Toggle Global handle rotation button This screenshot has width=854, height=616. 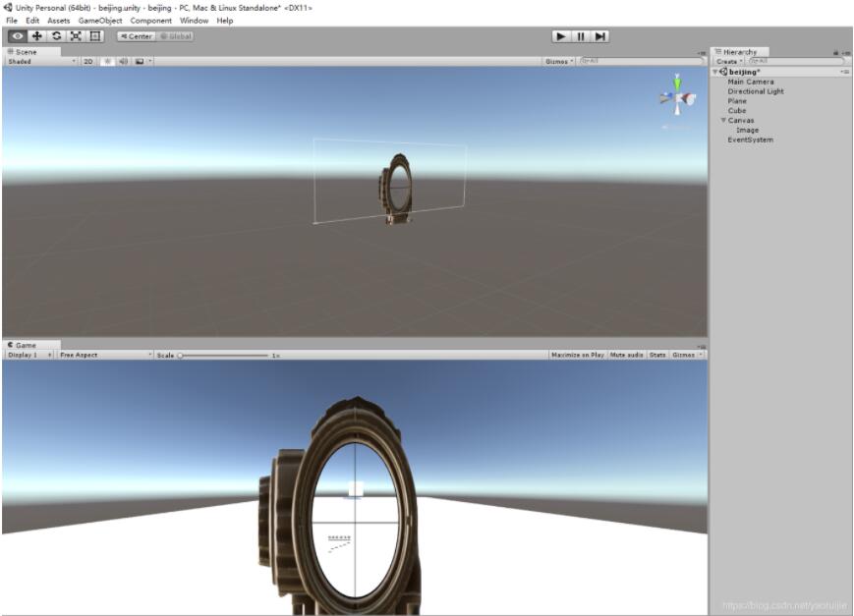175,36
